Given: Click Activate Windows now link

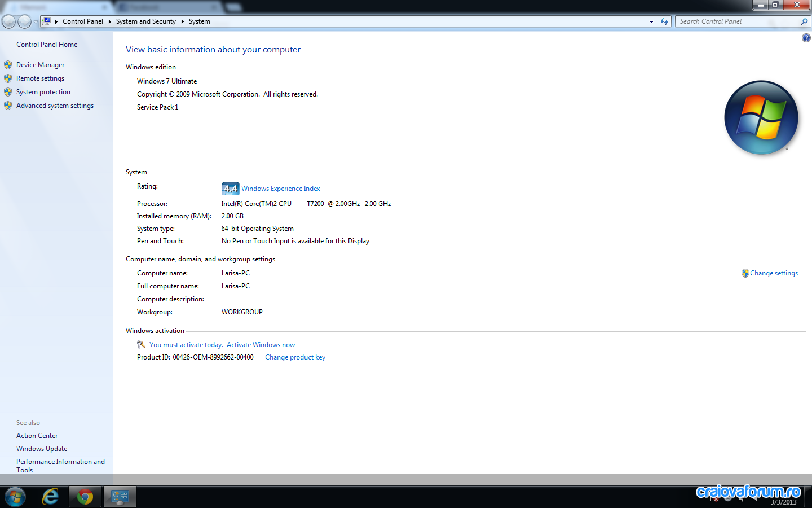Looking at the screenshot, I should 261,345.
